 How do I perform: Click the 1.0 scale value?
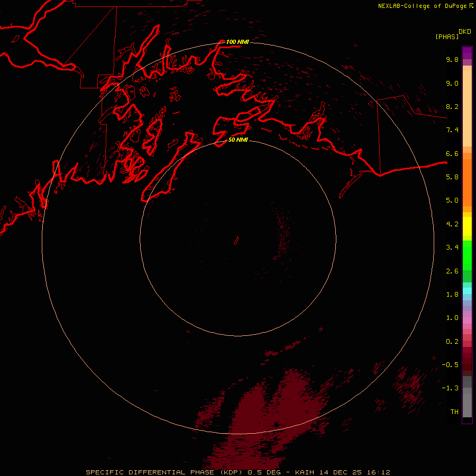coord(452,318)
